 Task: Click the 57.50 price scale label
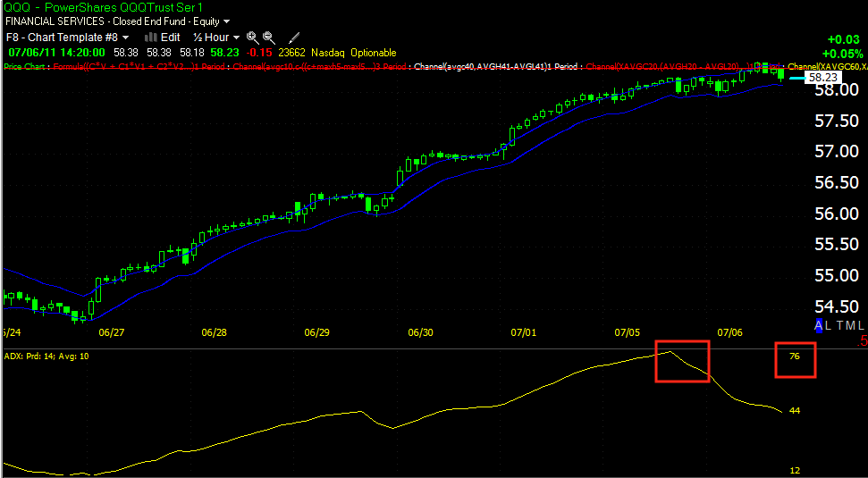[837, 120]
